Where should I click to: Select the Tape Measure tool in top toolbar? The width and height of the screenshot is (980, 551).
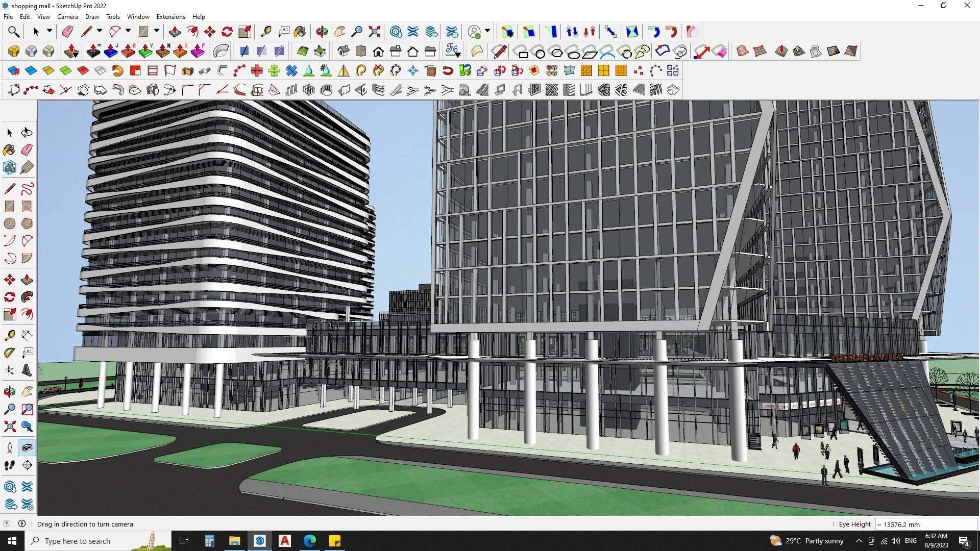(266, 32)
